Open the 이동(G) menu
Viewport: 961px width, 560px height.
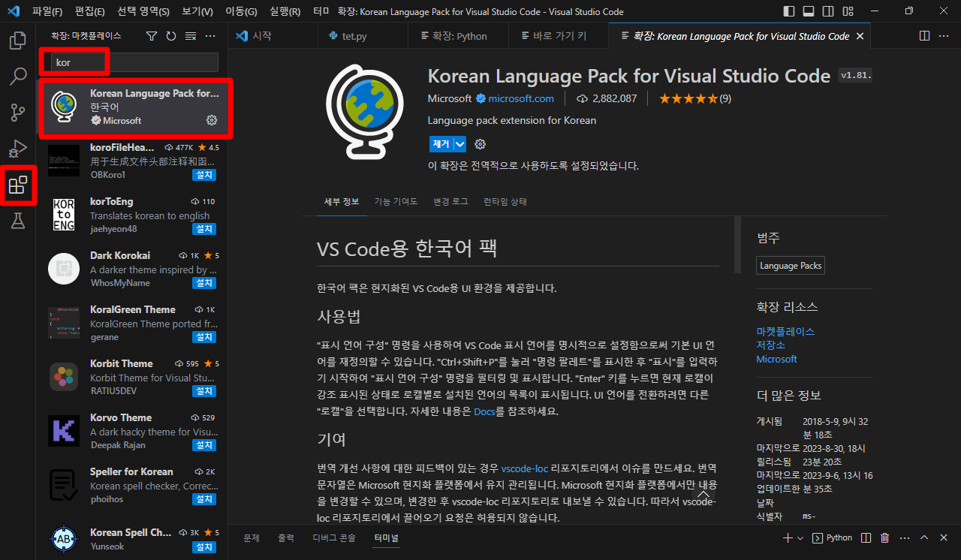coord(241,11)
